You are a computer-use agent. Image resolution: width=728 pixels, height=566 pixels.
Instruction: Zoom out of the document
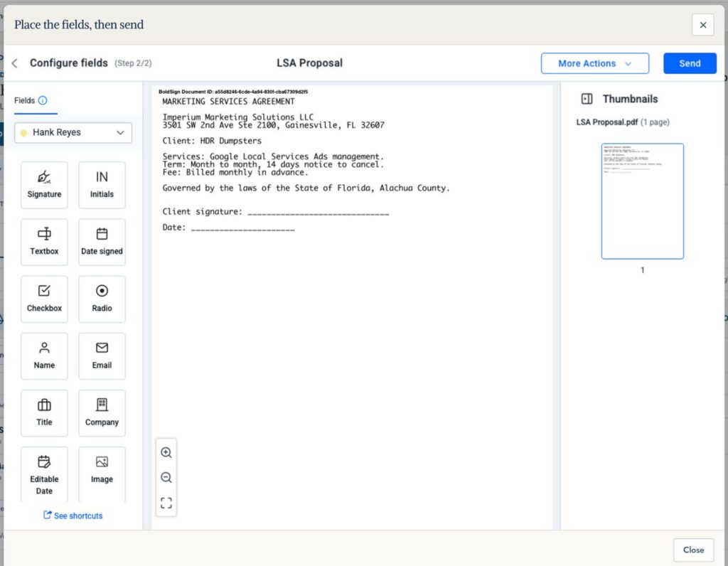[x=166, y=477]
